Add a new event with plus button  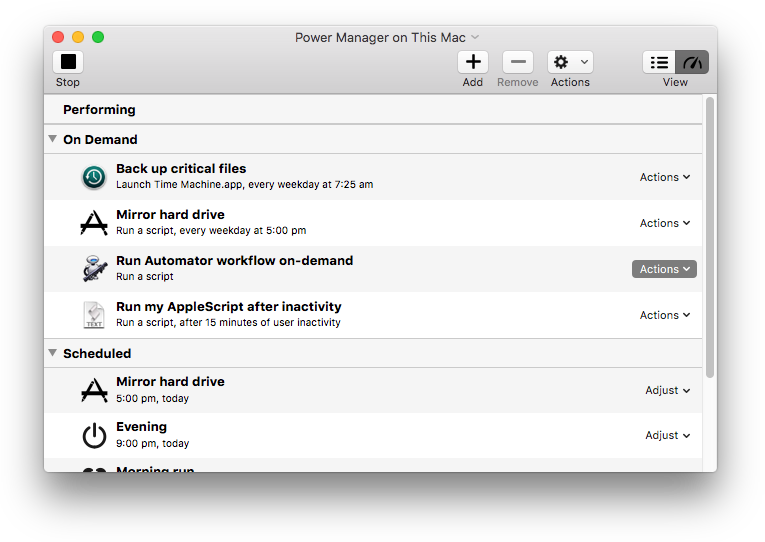(x=473, y=62)
